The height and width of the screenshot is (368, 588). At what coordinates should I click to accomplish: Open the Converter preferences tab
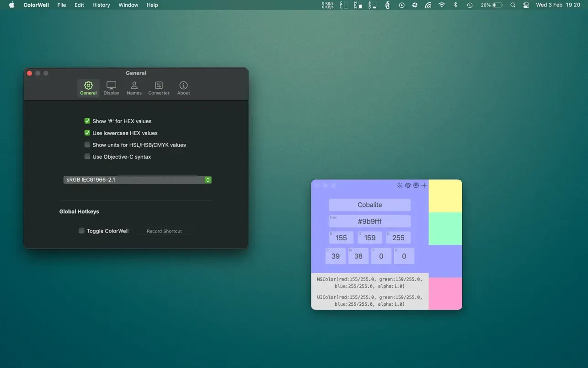pyautogui.click(x=159, y=88)
